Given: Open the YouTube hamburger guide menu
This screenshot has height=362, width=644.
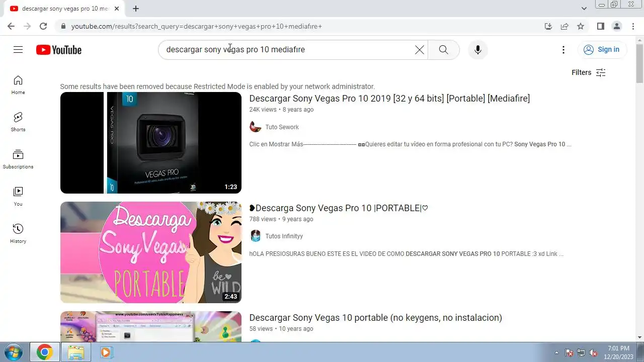Looking at the screenshot, I should (18, 49).
